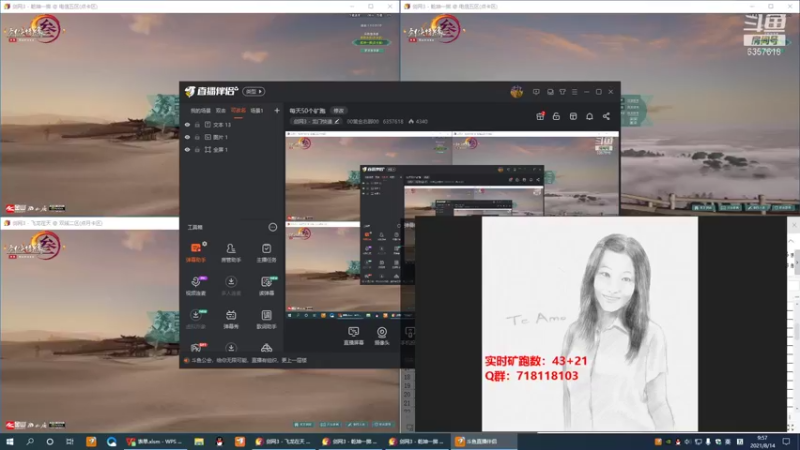Select the 全屏 1 source row
This screenshot has width=800, height=450.
(232, 149)
